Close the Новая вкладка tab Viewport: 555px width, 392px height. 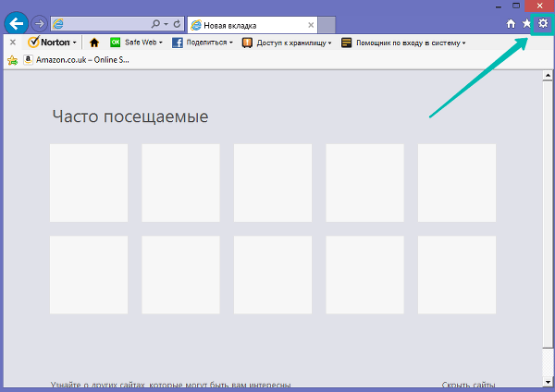(x=311, y=25)
